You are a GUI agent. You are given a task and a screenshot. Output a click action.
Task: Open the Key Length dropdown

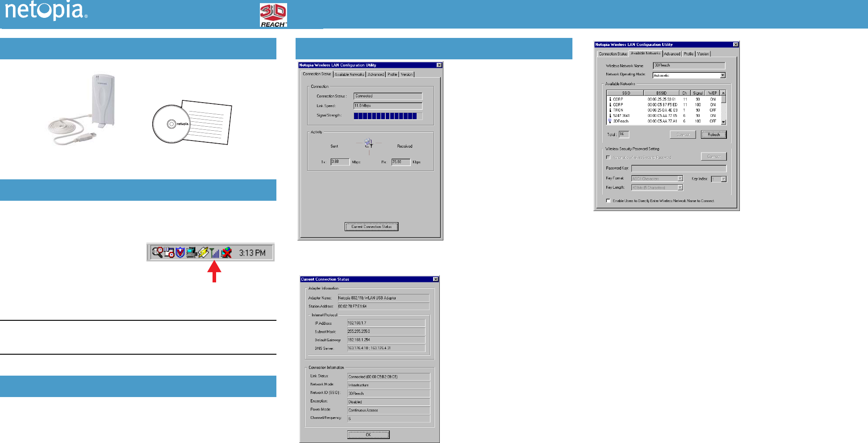(680, 187)
